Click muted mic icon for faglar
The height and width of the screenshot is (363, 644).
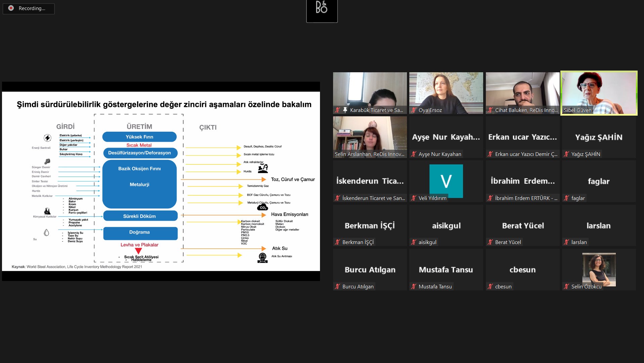tap(567, 198)
